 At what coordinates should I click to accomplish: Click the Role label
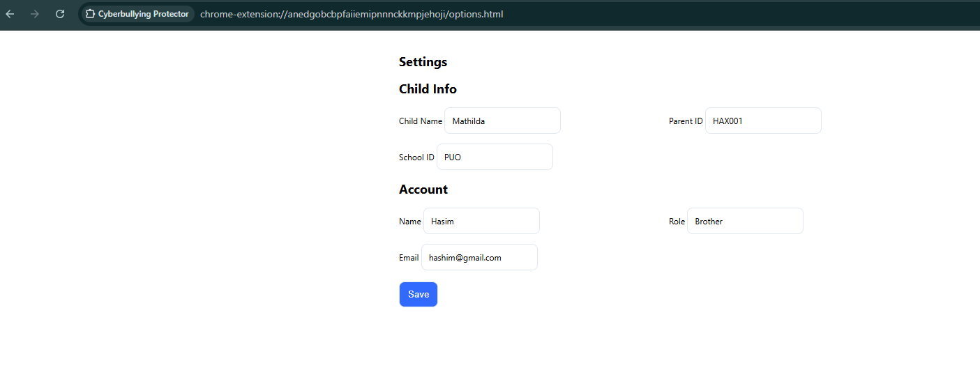pyautogui.click(x=677, y=222)
